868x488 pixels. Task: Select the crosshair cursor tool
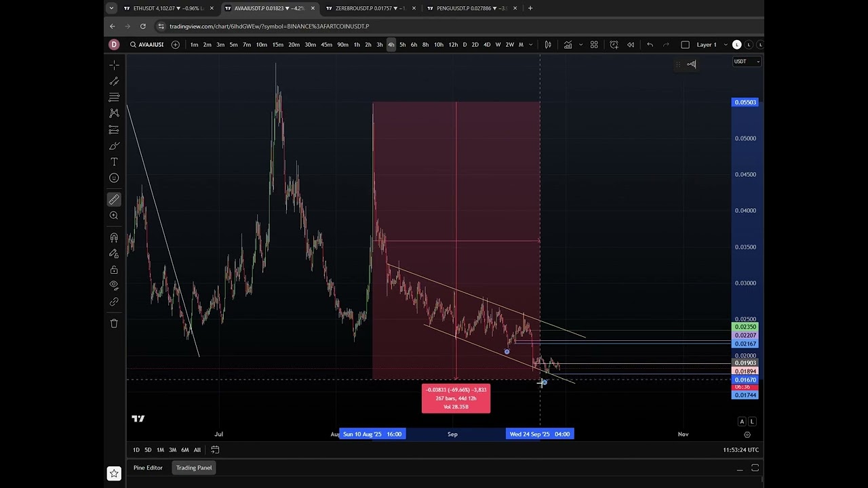114,65
